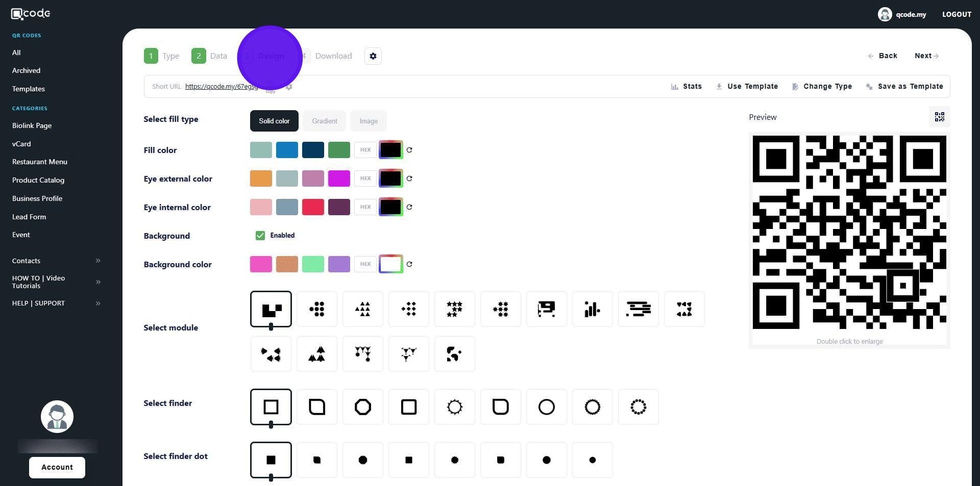The width and height of the screenshot is (980, 486).
Task: Pick the dotted ring finder shape
Action: point(639,407)
